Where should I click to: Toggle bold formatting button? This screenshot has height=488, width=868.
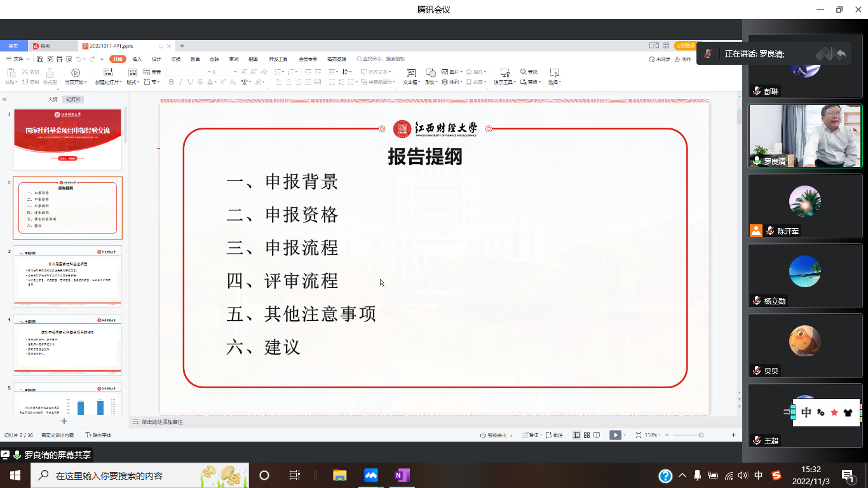coord(171,82)
